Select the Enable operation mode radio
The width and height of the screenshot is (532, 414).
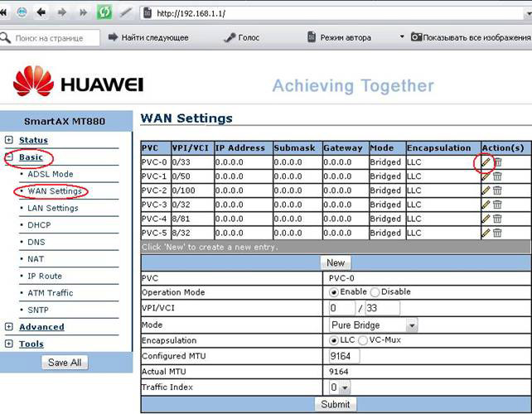333,292
